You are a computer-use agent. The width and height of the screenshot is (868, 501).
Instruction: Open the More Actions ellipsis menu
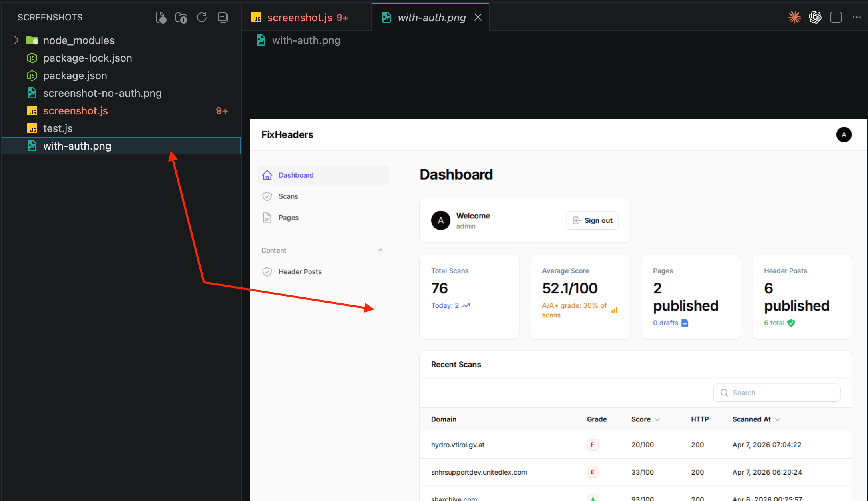click(857, 17)
